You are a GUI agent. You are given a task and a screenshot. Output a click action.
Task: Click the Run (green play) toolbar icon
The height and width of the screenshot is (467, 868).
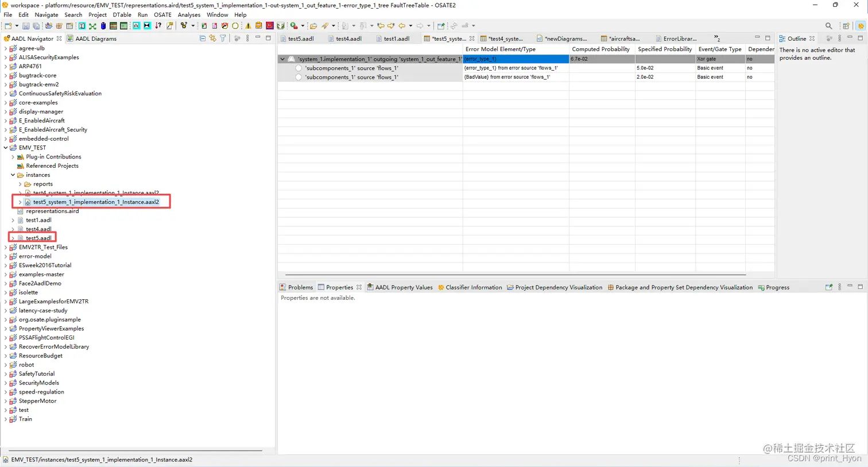coord(293,26)
